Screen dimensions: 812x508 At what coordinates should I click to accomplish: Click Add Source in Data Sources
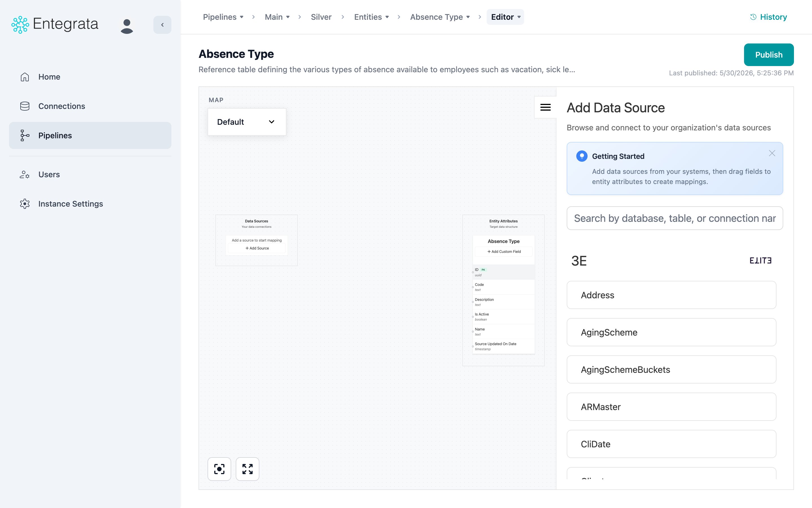tap(257, 248)
